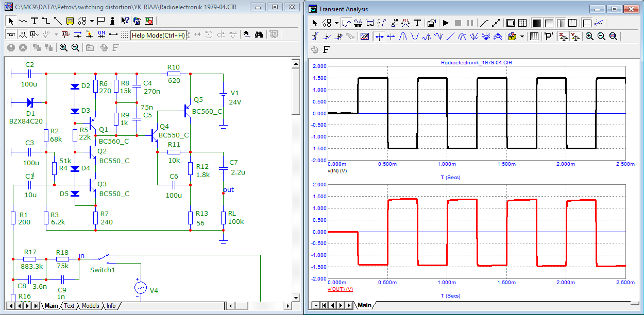Zoom out in Transient Analysis toolbar
The width and height of the screenshot is (644, 315).
(x=601, y=37)
